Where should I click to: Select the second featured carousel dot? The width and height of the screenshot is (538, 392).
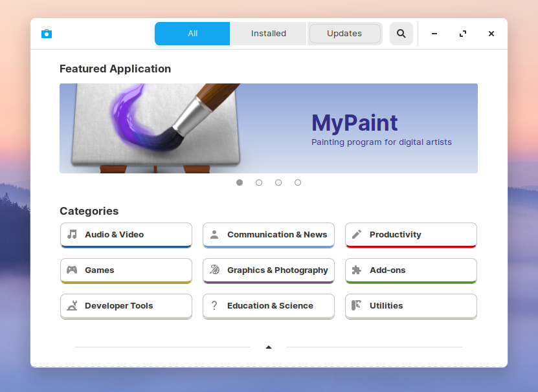259,182
